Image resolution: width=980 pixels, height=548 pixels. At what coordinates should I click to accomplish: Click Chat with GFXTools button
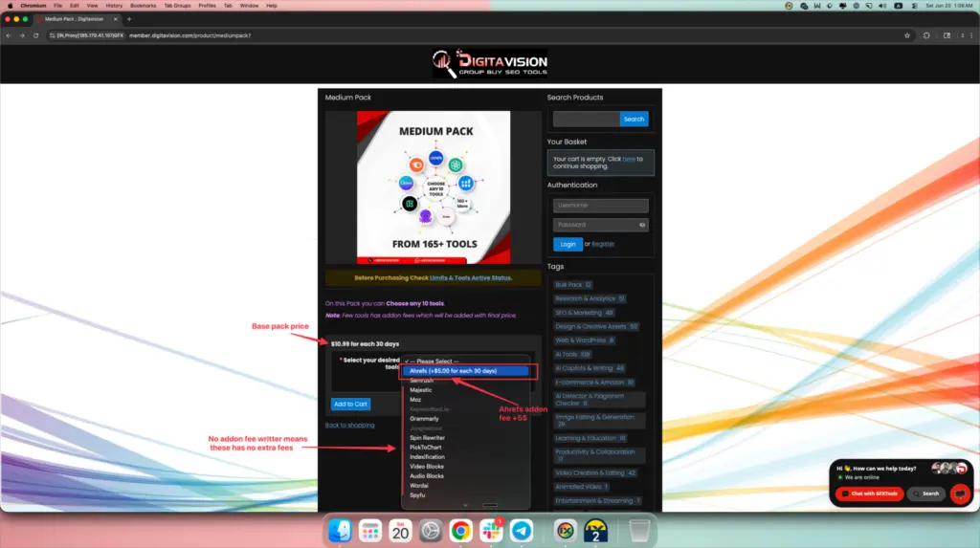pyautogui.click(x=869, y=493)
